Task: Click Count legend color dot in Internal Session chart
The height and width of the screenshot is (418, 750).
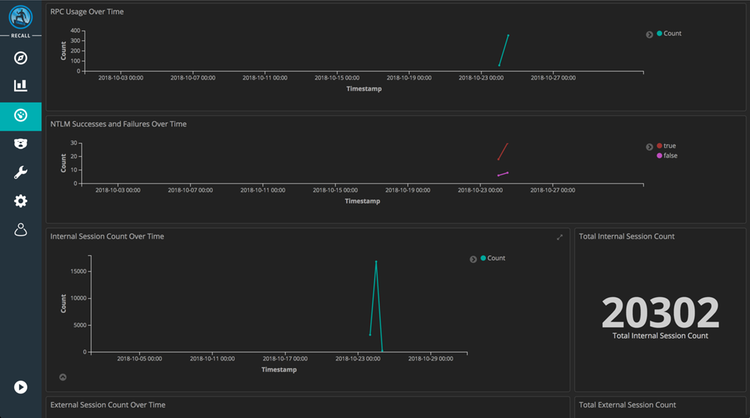Action: 484,259
